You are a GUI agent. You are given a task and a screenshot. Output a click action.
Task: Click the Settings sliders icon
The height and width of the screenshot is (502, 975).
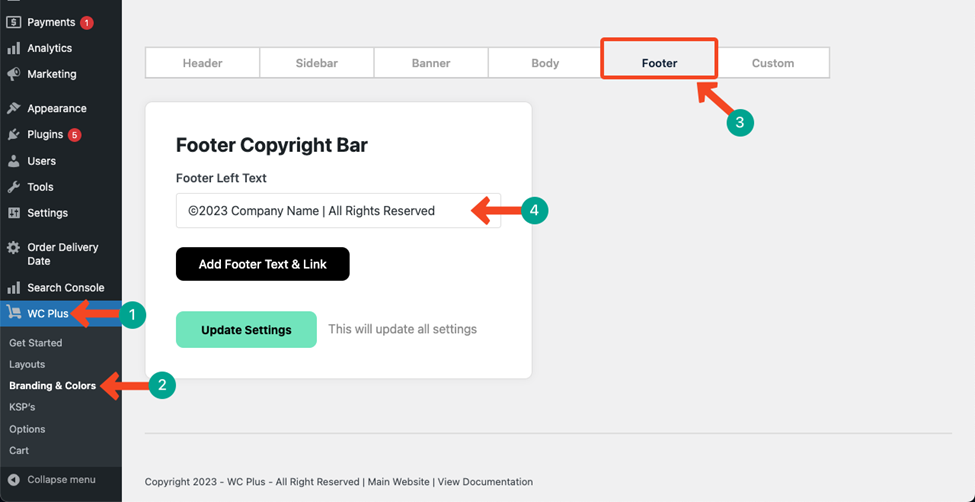pyautogui.click(x=13, y=213)
